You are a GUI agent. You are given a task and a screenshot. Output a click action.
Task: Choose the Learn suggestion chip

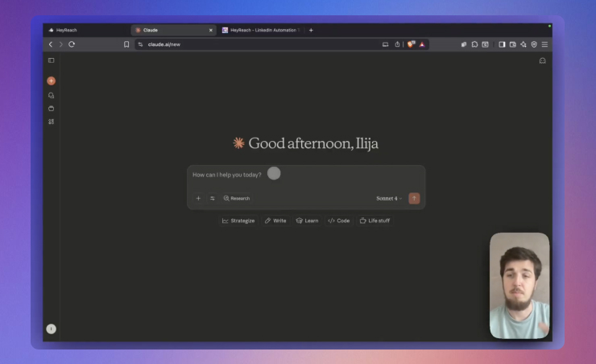[x=307, y=221]
